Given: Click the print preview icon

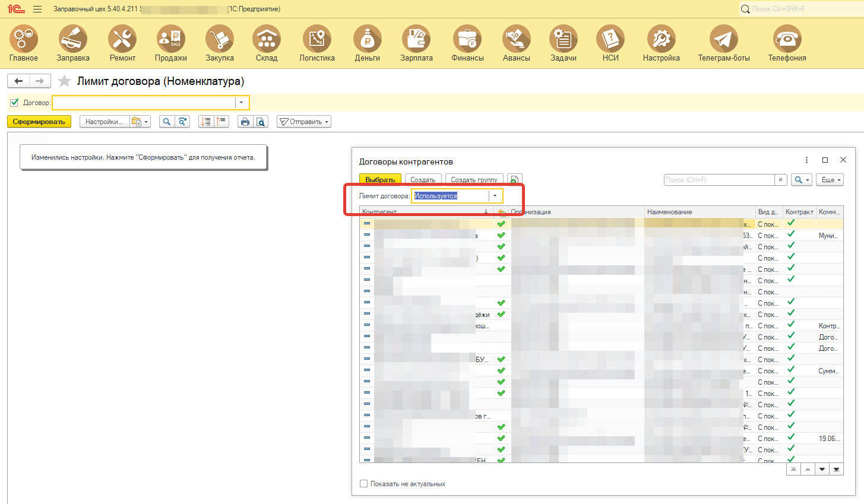Looking at the screenshot, I should pos(261,122).
